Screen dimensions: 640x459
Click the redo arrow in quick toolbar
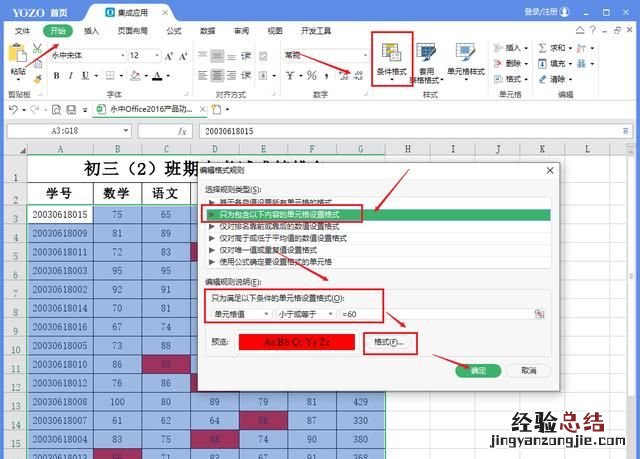point(35,109)
